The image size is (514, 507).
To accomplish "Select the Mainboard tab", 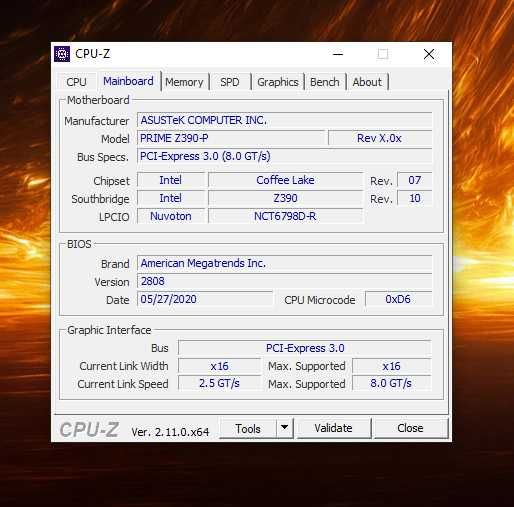I will click(x=128, y=81).
